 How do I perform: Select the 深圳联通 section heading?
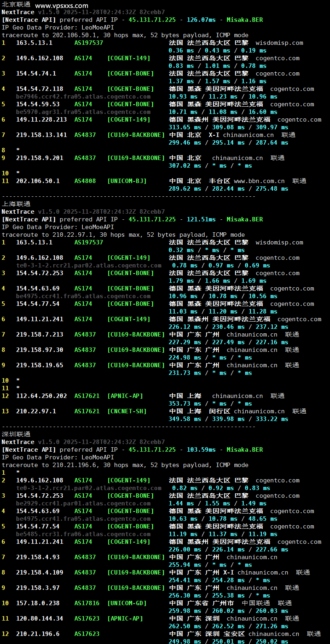(16, 434)
